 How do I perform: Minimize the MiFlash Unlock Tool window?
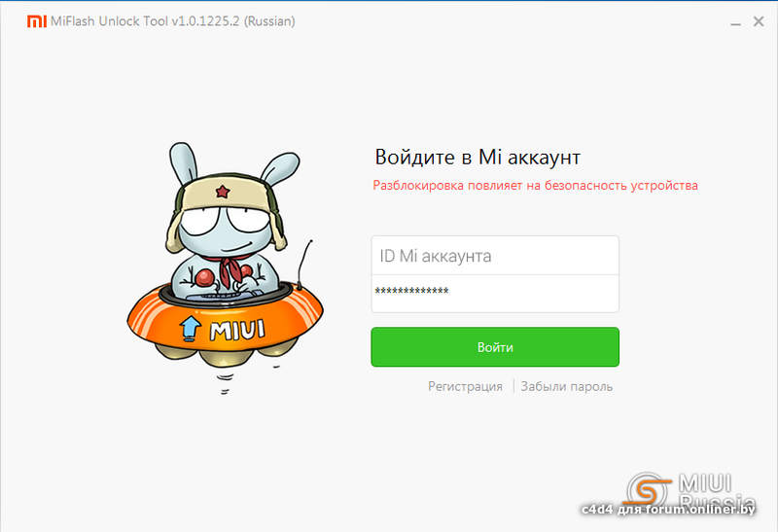point(735,22)
